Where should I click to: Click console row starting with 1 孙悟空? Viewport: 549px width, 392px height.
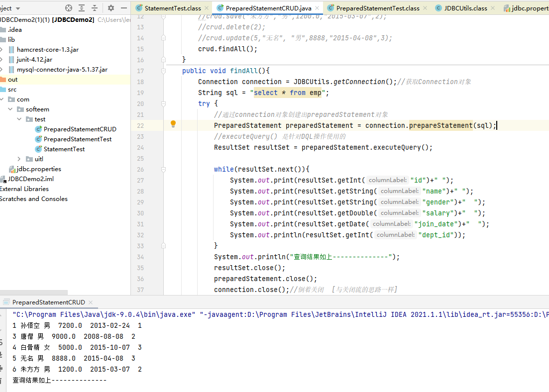click(x=77, y=325)
